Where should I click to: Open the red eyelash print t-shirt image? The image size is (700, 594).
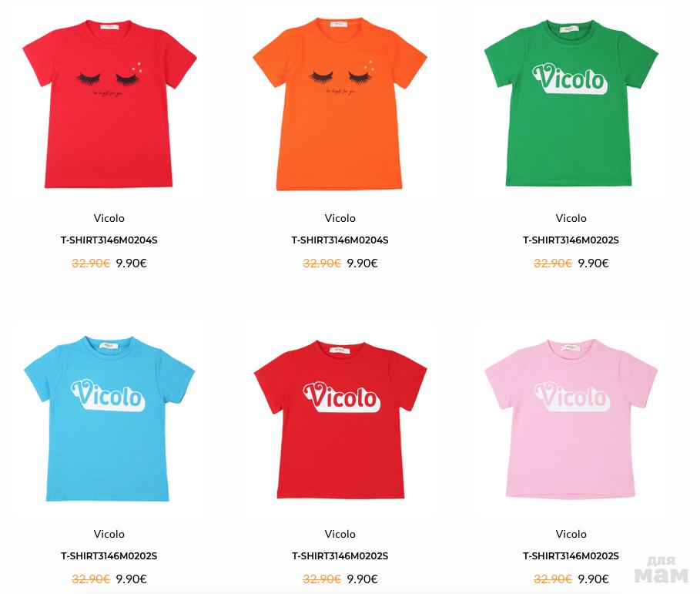[109, 103]
